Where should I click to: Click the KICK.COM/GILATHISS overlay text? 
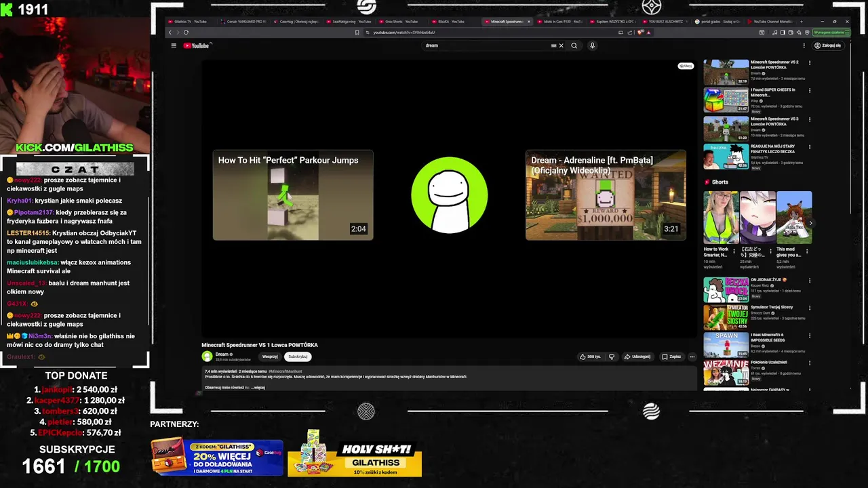coord(75,148)
